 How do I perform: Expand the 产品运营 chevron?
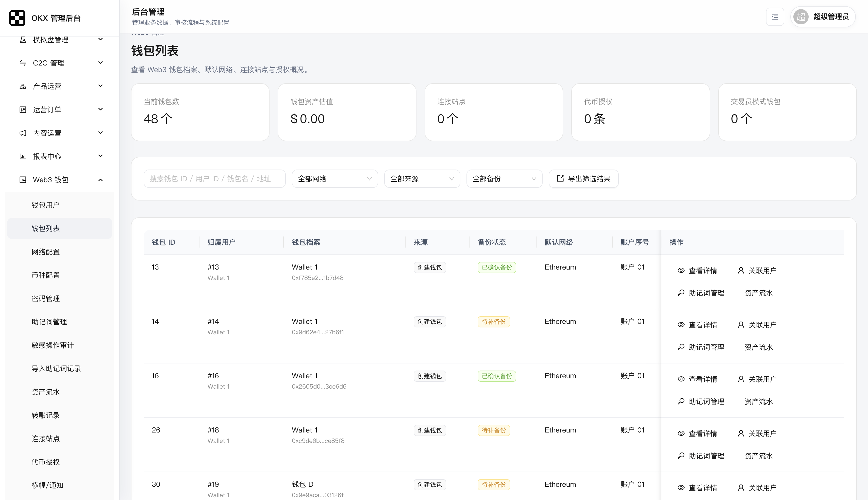click(101, 86)
